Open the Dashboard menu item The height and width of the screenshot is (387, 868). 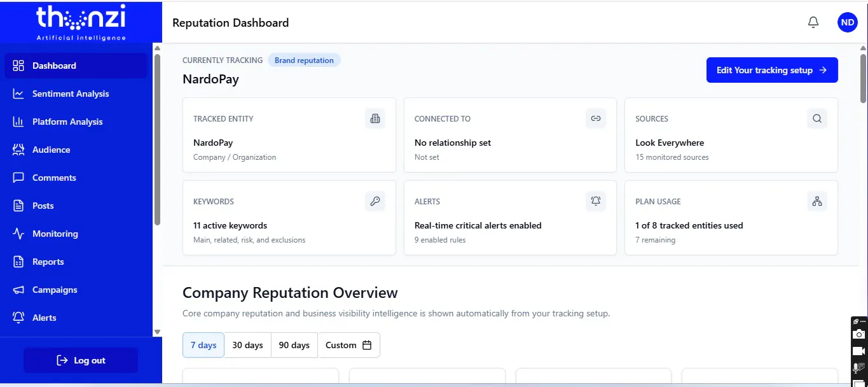76,66
